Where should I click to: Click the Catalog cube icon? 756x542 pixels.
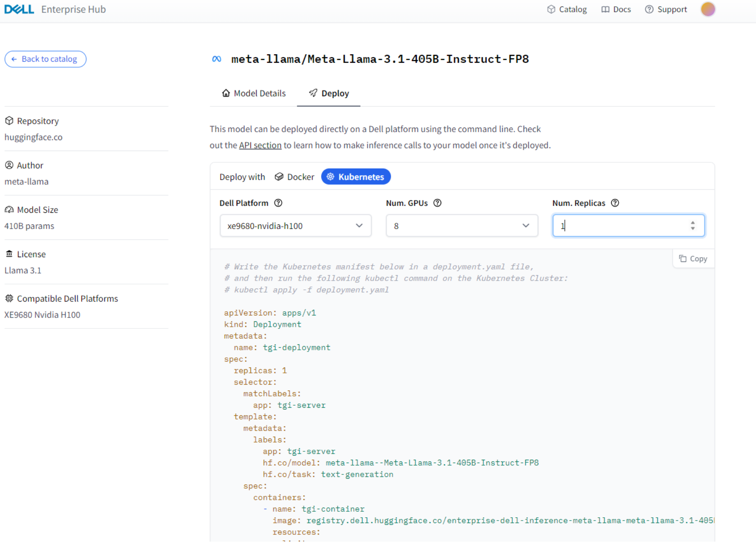pyautogui.click(x=551, y=9)
